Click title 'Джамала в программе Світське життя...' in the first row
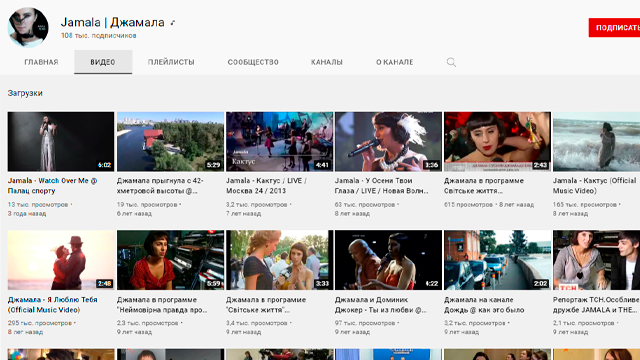640x360 pixels. [x=484, y=186]
